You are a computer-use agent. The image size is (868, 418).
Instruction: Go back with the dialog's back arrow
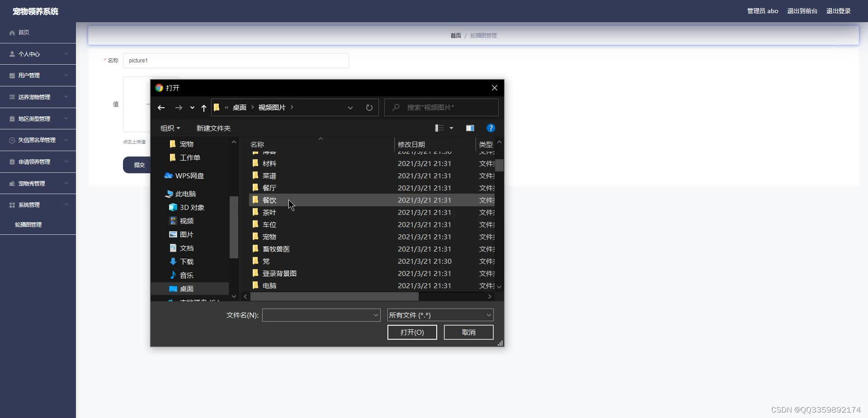click(161, 108)
